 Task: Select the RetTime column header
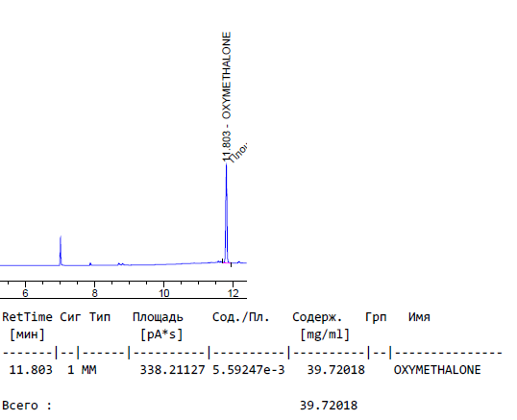coord(27,317)
